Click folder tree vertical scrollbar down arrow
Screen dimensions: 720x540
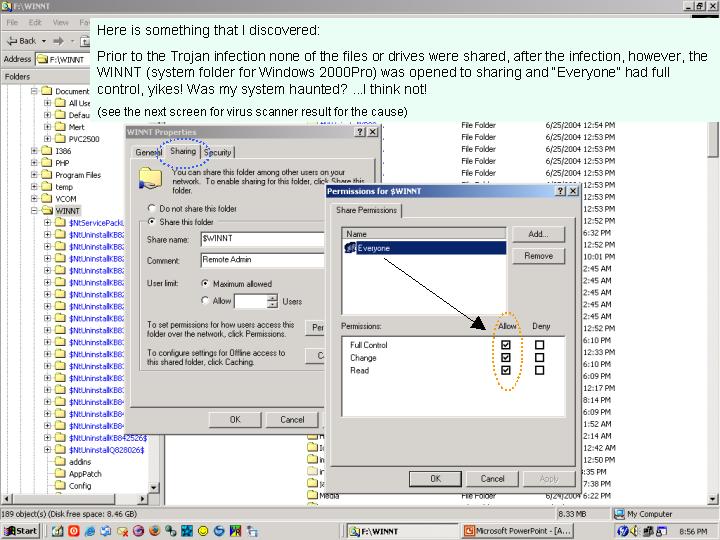click(153, 487)
